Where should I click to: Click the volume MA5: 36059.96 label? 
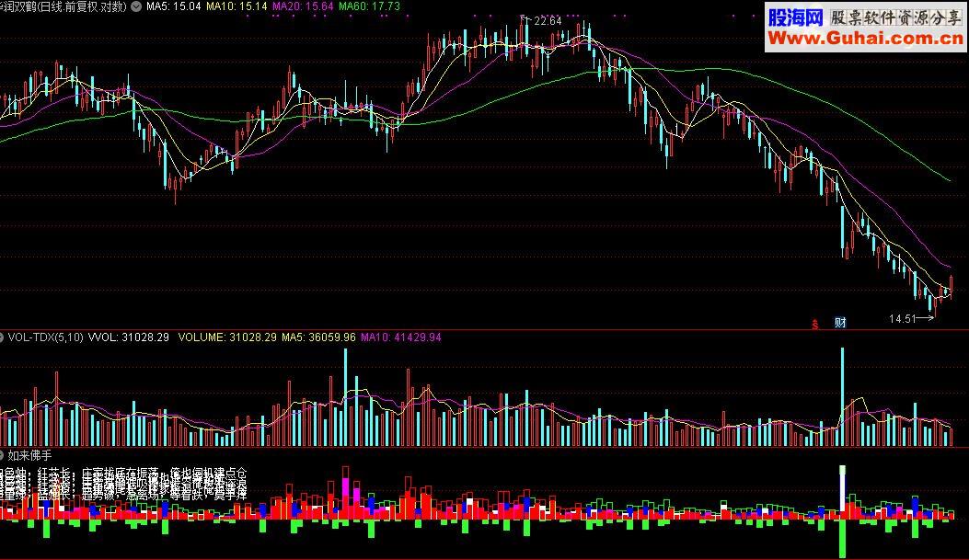tap(319, 337)
